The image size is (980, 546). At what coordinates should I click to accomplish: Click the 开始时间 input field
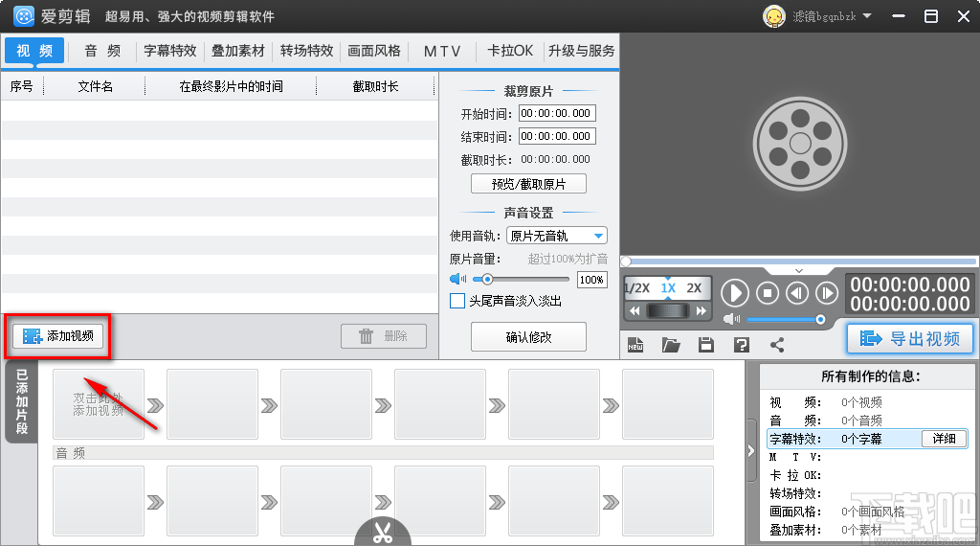(x=557, y=113)
